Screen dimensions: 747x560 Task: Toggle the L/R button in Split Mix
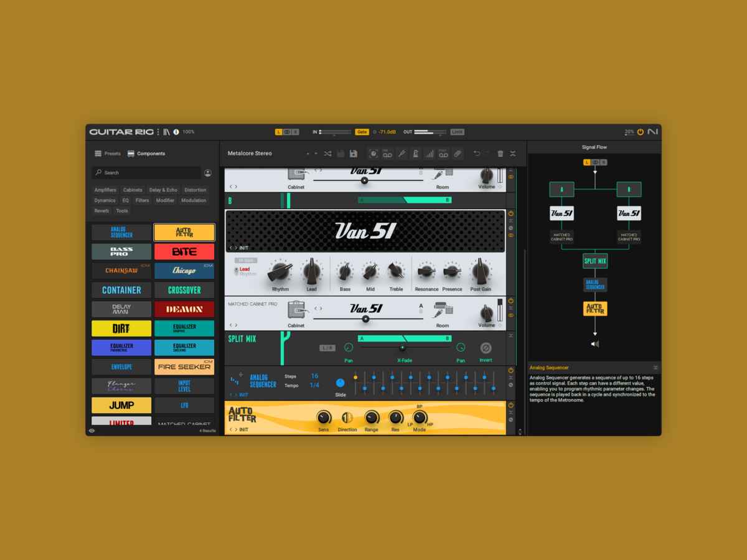point(327,348)
